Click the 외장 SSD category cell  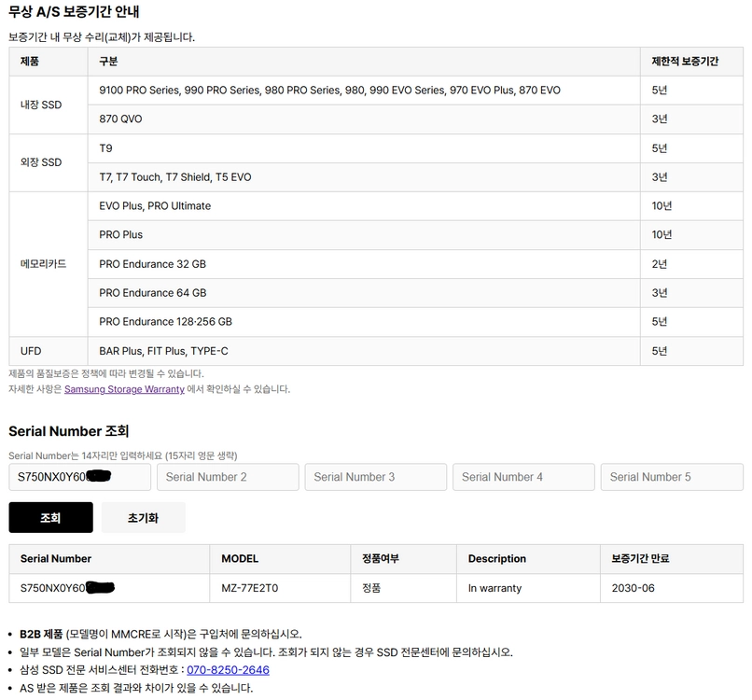coord(48,162)
